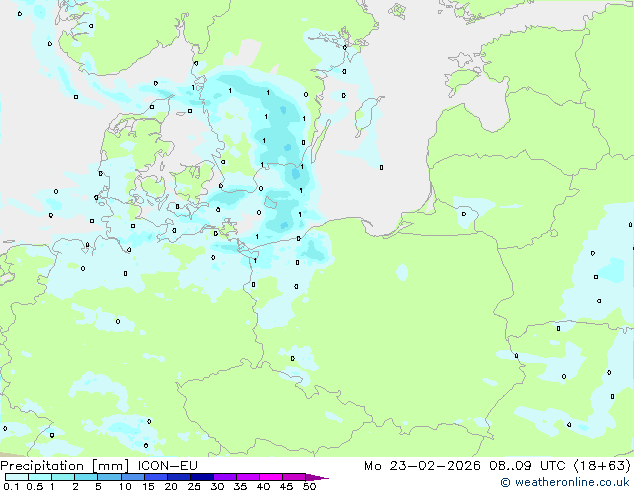Viewport: 634px width, 490px height.
Task: Select the 0.5–1 mm legend color swatch
Action: (x=40, y=477)
